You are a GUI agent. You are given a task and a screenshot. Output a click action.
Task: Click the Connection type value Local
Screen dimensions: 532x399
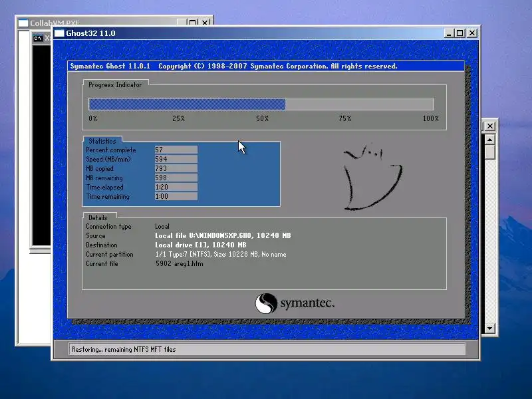[162, 226]
